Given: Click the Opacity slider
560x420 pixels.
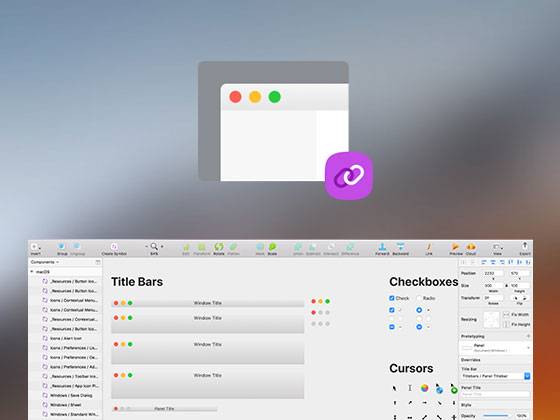Looking at the screenshot, I should (x=496, y=416).
